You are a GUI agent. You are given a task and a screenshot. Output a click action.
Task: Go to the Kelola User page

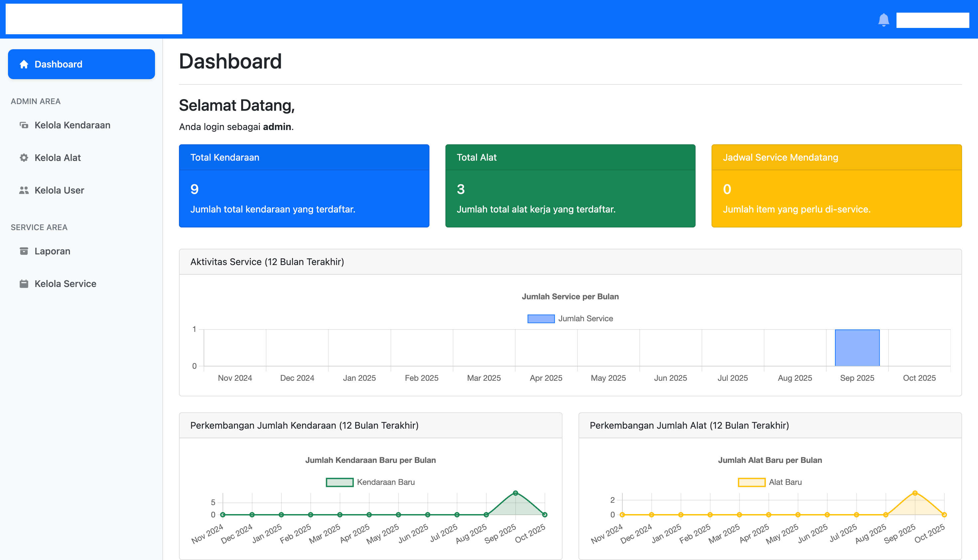pyautogui.click(x=59, y=190)
